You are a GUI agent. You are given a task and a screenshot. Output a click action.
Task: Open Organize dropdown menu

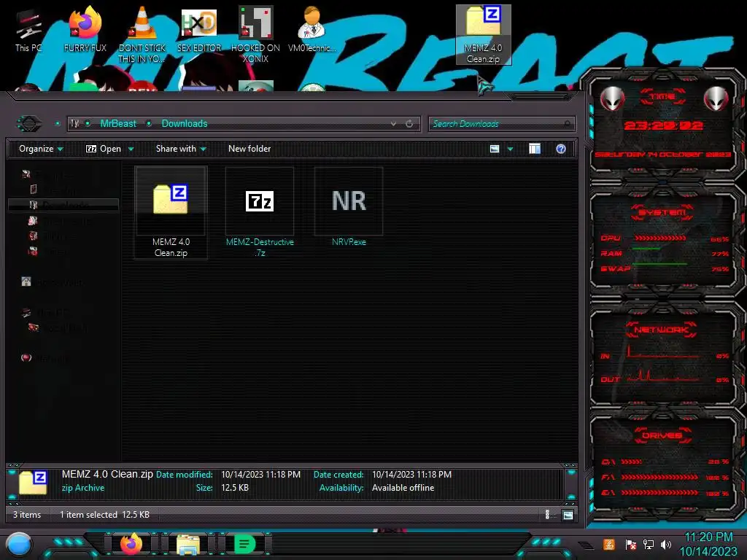pos(41,149)
